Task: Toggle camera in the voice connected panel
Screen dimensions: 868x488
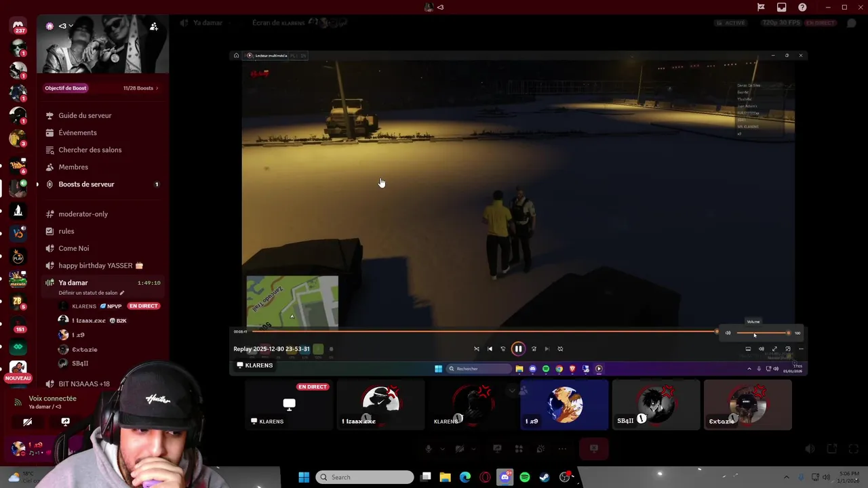Action: (27, 422)
